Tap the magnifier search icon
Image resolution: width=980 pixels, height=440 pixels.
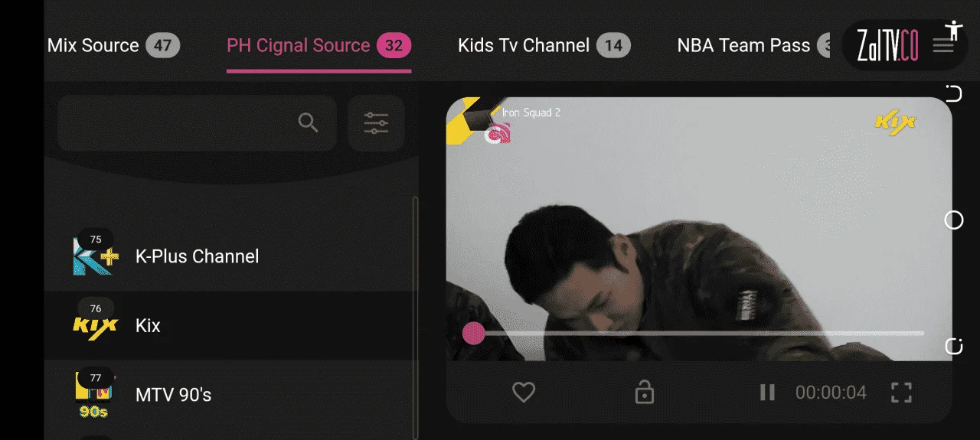308,122
